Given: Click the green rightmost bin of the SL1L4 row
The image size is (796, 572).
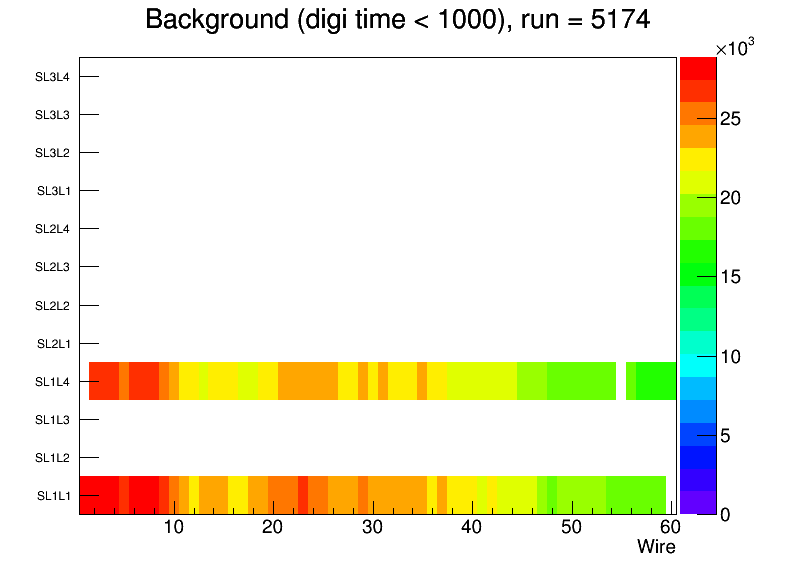Looking at the screenshot, I should pos(656,381).
